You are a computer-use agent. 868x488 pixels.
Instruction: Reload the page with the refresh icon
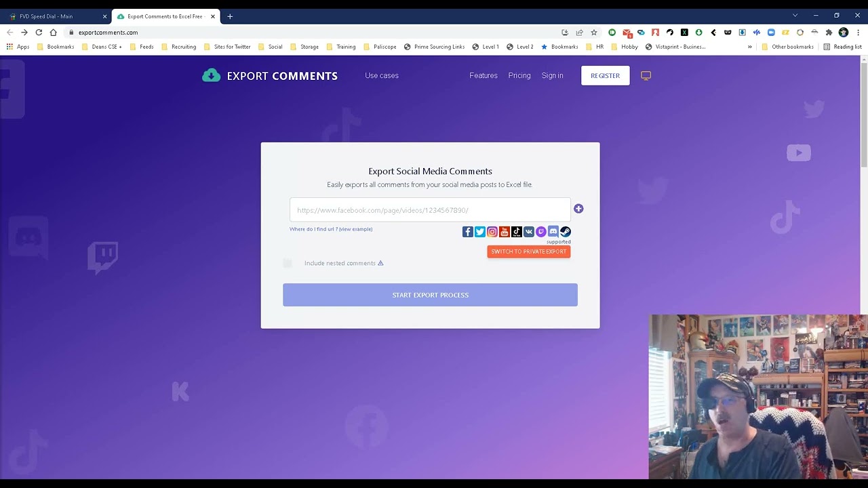[39, 33]
